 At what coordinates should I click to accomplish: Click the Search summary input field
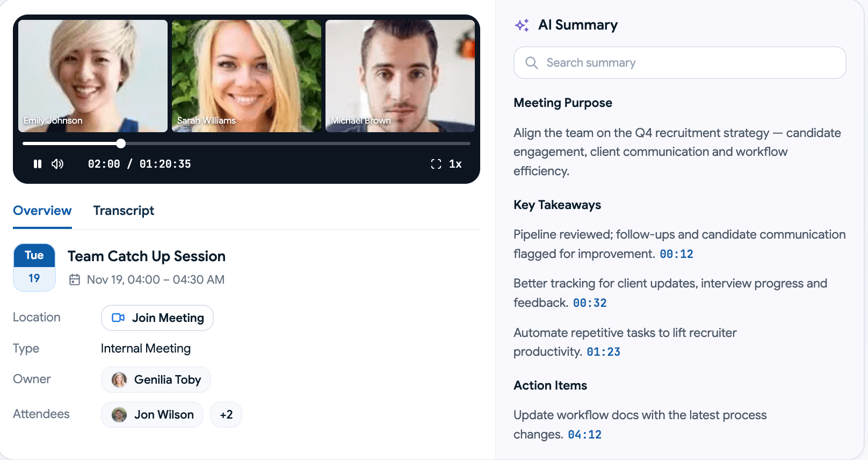coord(679,63)
